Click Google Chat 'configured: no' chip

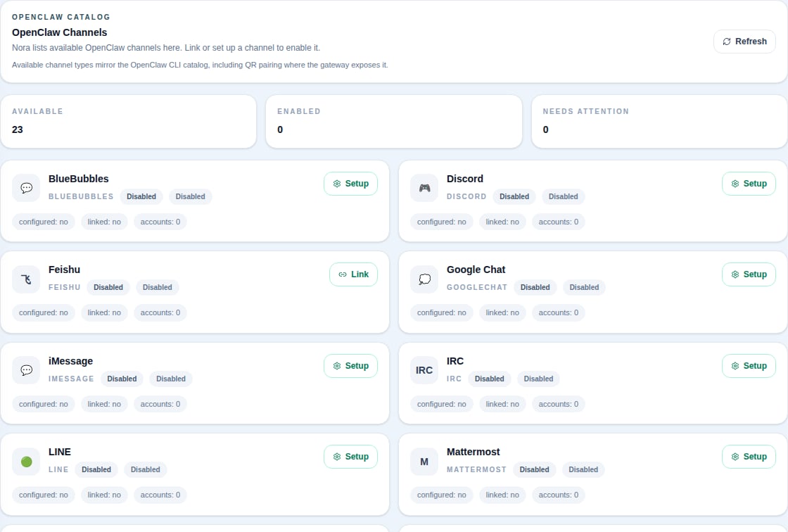pyautogui.click(x=441, y=312)
